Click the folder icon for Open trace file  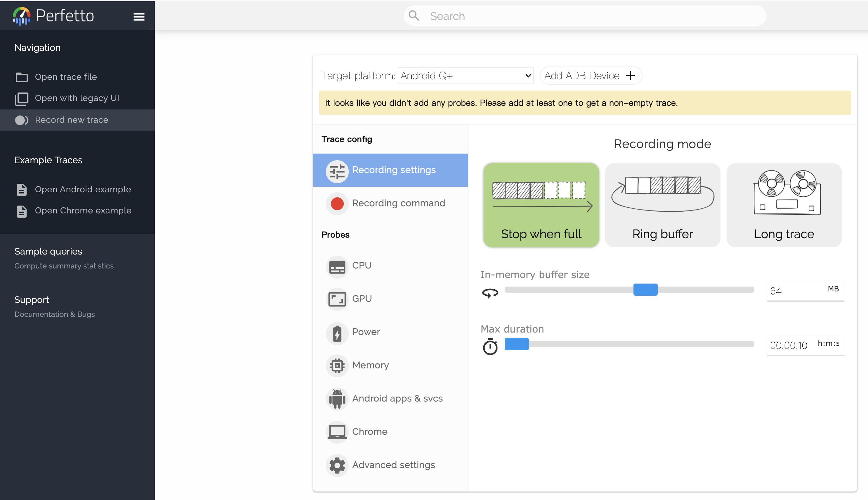tap(22, 77)
